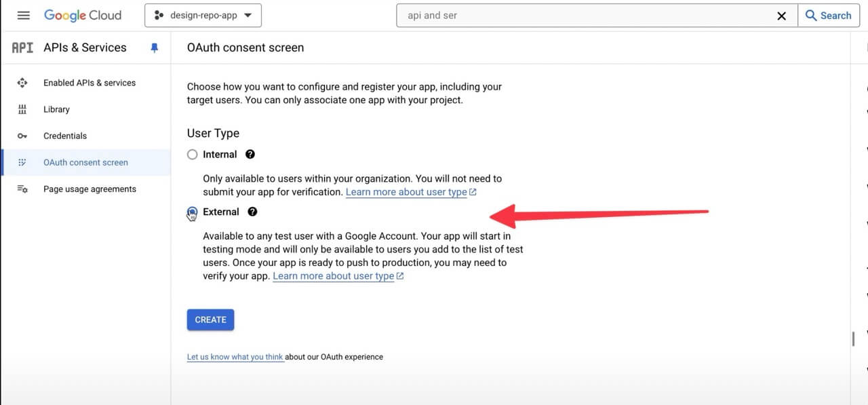Open the Let us know what you think link
The height and width of the screenshot is (405, 868).
[x=235, y=357]
